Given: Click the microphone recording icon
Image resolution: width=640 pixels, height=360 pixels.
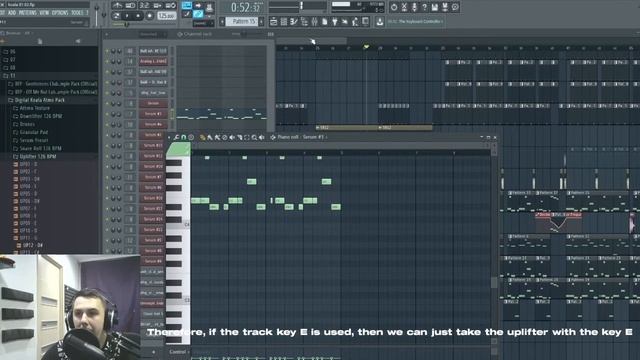Looking at the screenshot, I should point(414,7).
